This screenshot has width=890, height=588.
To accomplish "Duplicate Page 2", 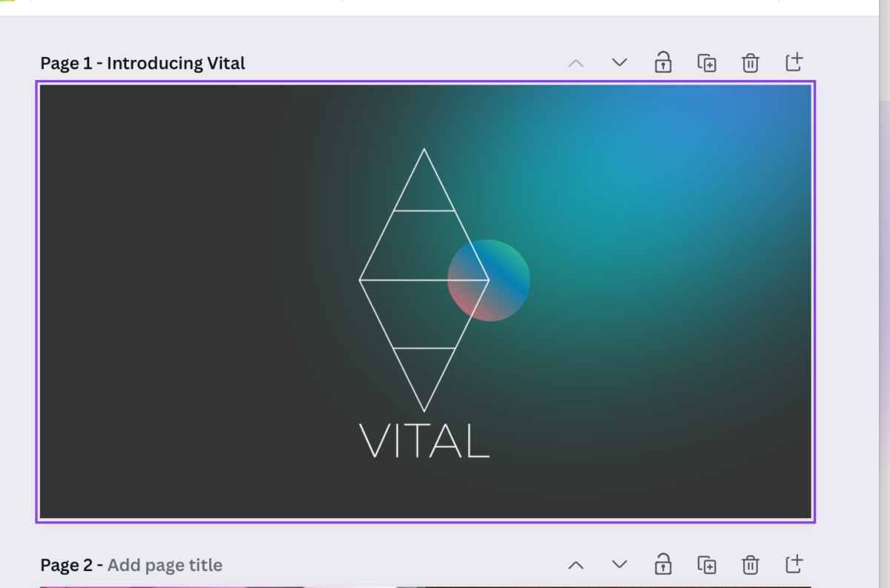I will tap(707, 565).
